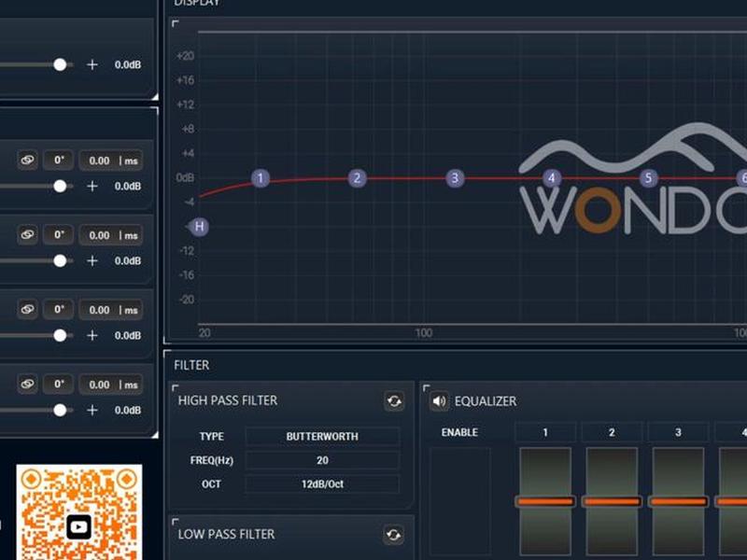The width and height of the screenshot is (747, 560).
Task: Select equalizer band header 3
Action: [679, 432]
